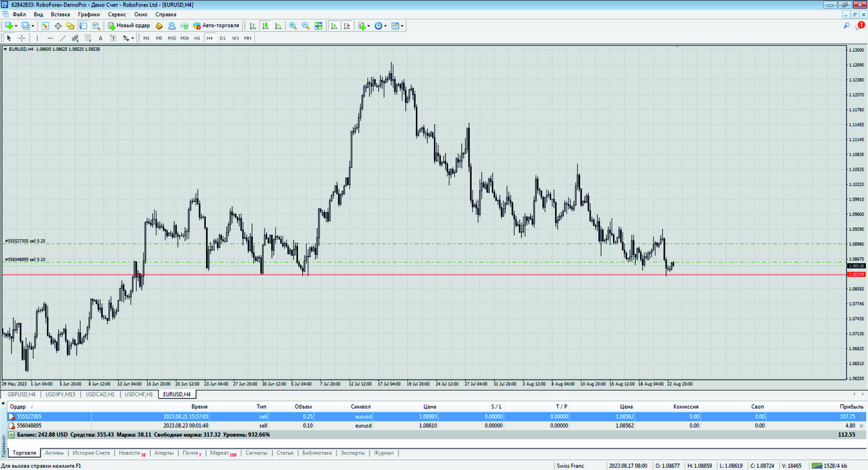868x470 pixels.
Task: Zoom in the chart with magnifier plus
Action: (x=293, y=26)
